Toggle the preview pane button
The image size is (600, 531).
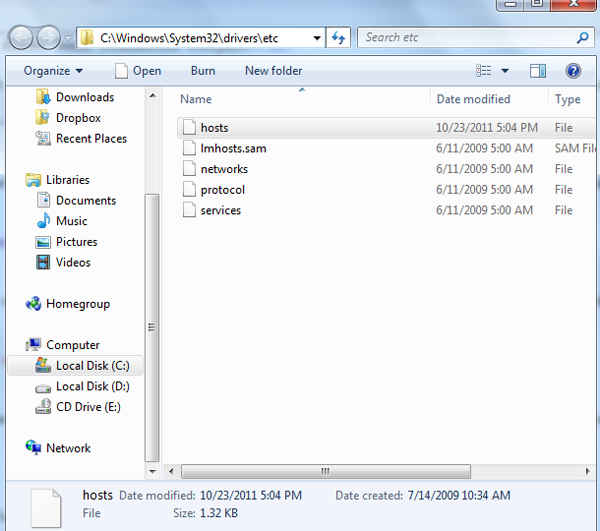pyautogui.click(x=538, y=71)
